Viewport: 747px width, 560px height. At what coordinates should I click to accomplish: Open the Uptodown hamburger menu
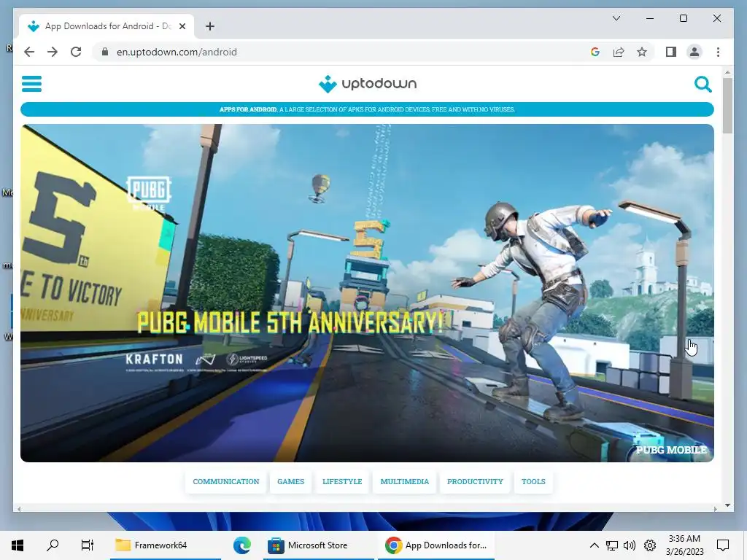click(x=31, y=84)
